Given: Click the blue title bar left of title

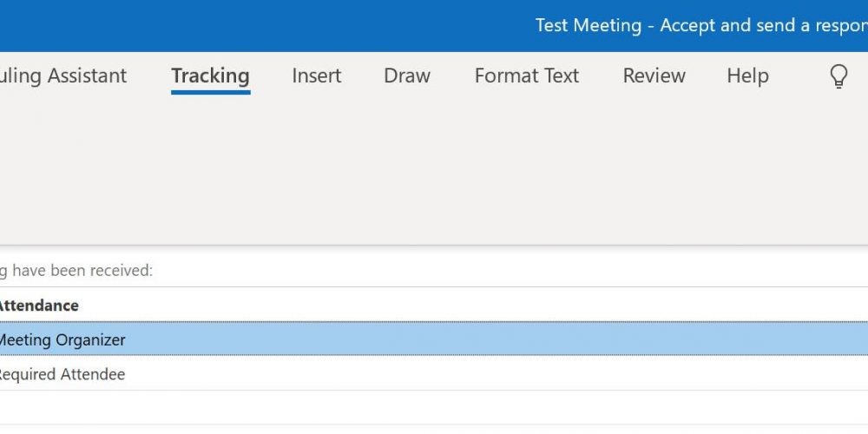Looking at the screenshot, I should coord(266,25).
